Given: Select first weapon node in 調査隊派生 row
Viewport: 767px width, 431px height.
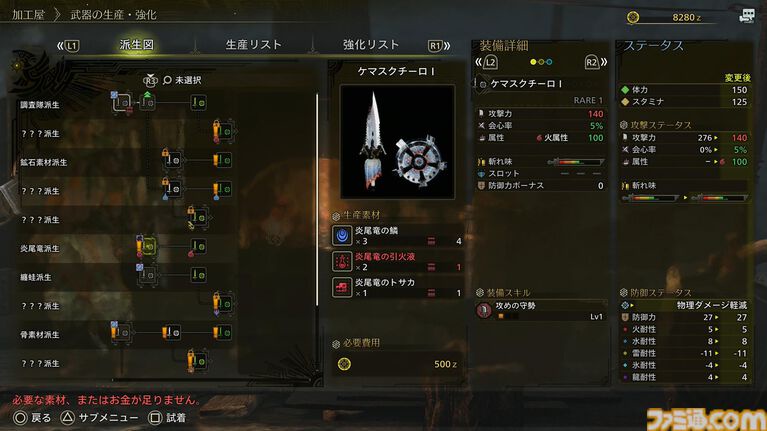Looking at the screenshot, I should pos(122,102).
